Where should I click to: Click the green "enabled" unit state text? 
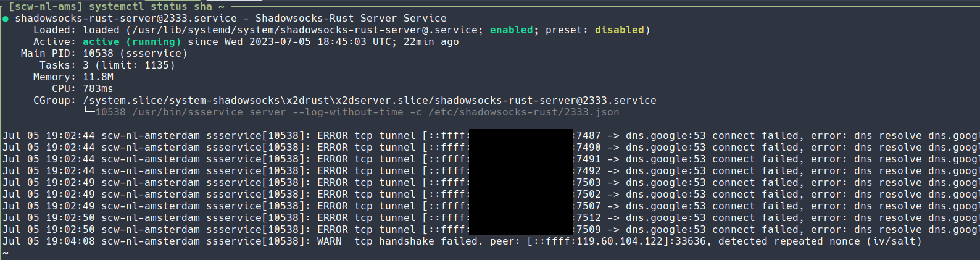tap(511, 30)
